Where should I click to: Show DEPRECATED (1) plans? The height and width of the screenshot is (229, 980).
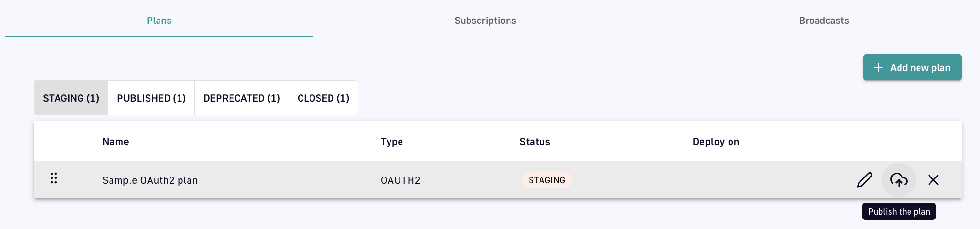(241, 98)
